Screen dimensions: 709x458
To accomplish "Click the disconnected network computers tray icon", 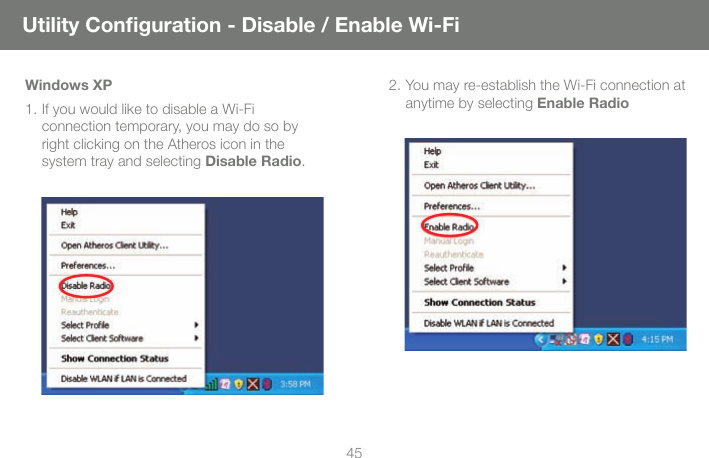I will pos(555,339).
